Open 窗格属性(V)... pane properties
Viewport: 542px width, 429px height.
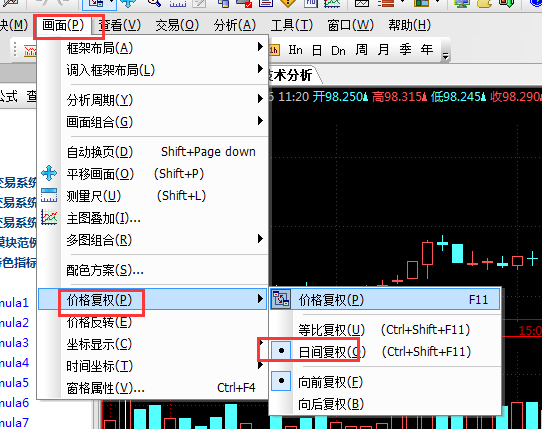pos(152,388)
